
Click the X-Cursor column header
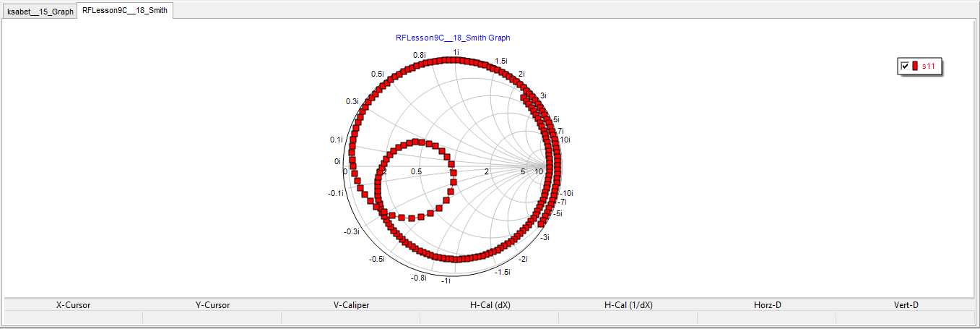[74, 305]
